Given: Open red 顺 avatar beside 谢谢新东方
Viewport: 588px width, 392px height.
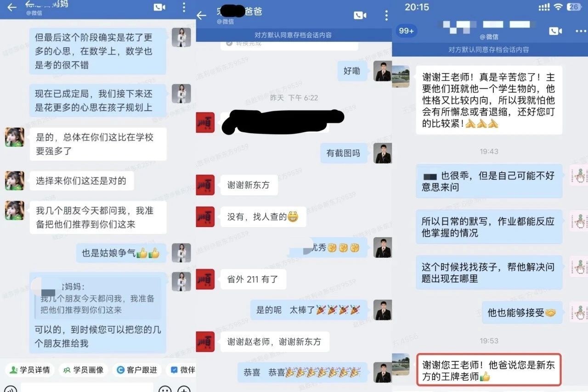Looking at the screenshot, I should pyautogui.click(x=205, y=185).
